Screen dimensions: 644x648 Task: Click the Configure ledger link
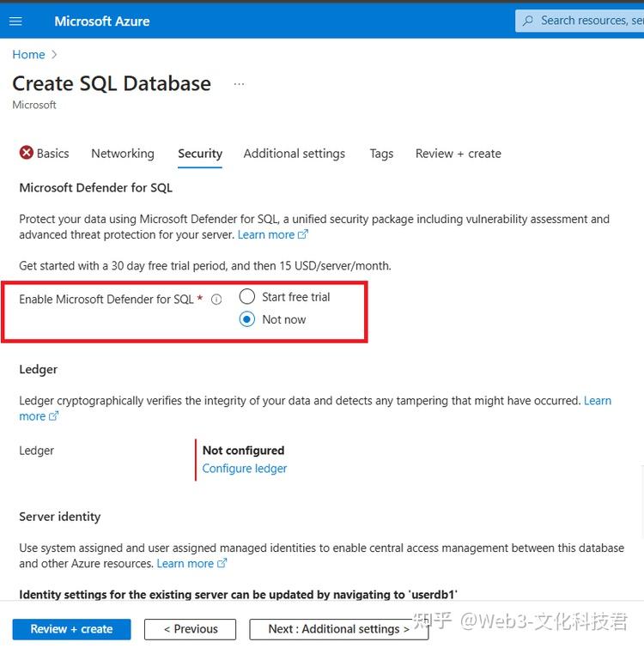click(244, 469)
